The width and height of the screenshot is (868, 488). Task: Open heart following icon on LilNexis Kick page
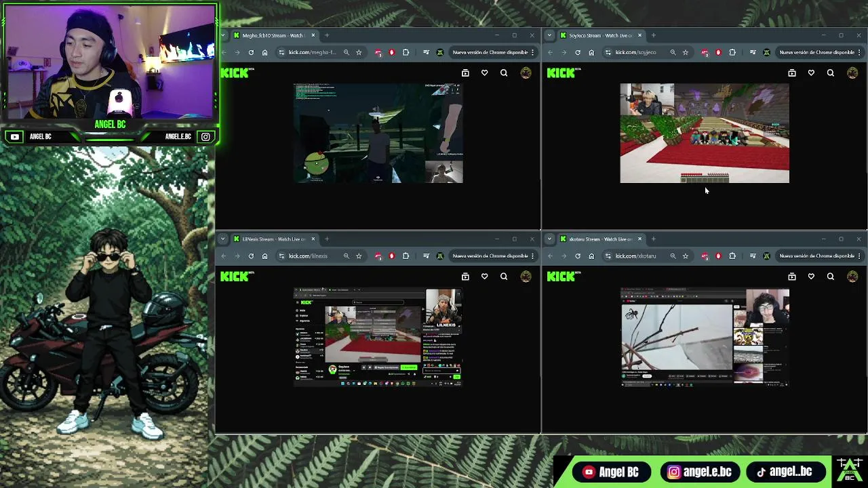(484, 276)
